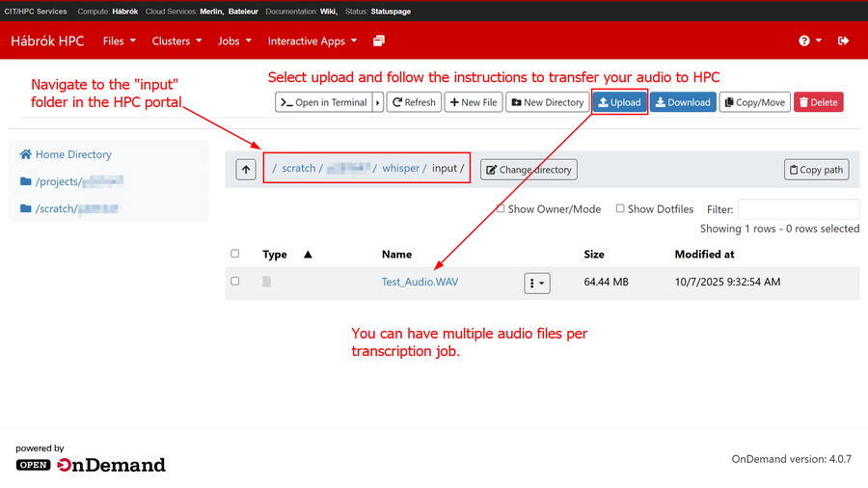Screen dimensions: 868x488
Task: Click the Upload button
Action: pos(619,102)
